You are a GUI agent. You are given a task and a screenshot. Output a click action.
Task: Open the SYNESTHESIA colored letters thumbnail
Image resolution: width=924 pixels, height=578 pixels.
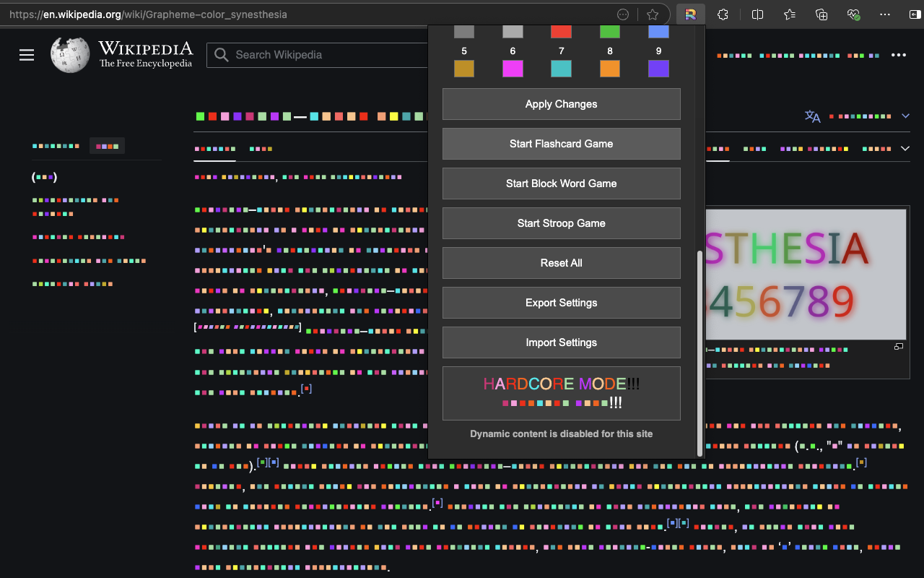point(806,275)
